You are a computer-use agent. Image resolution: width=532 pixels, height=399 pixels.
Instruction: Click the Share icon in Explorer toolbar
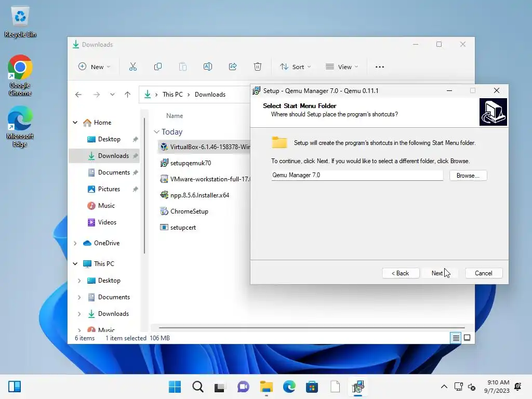pos(233,67)
